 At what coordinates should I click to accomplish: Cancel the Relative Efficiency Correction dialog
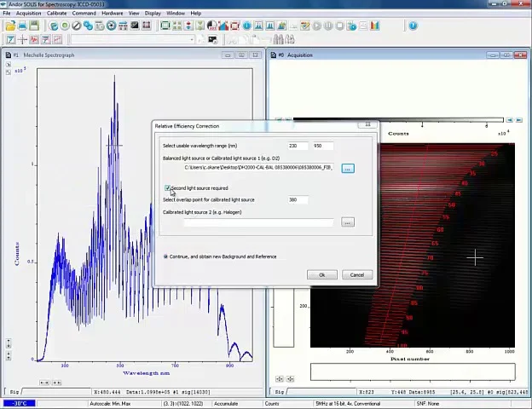point(356,274)
